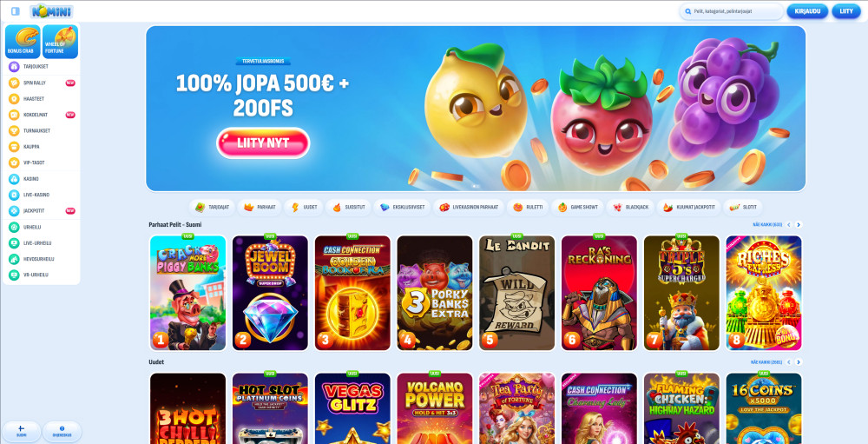Select the Ruletti category tab

click(x=528, y=208)
